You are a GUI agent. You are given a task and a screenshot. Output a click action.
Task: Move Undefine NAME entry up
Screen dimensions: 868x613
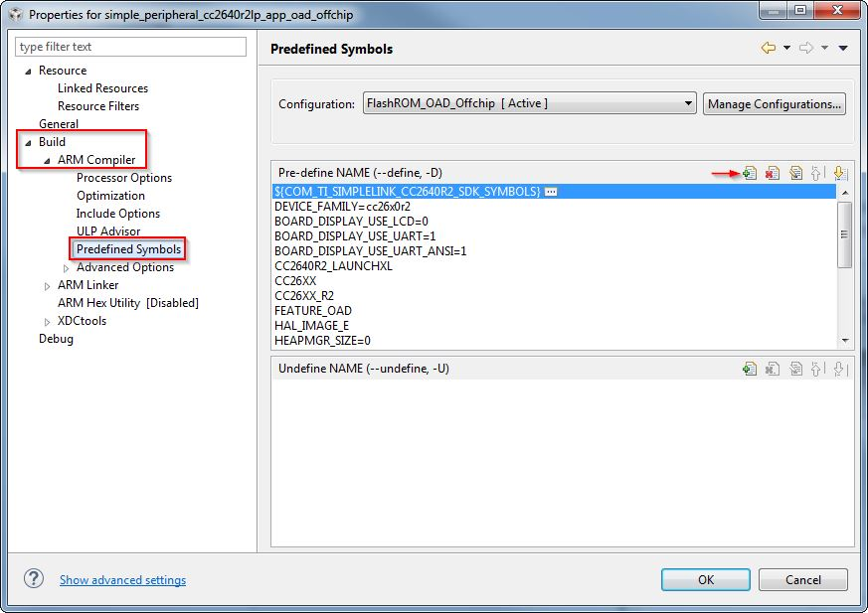pos(817,369)
